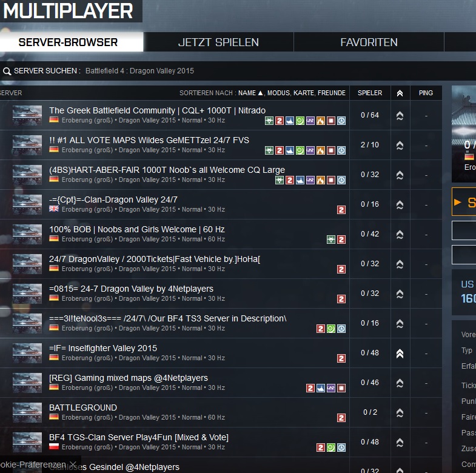Click purple dragon icon on HART-ABER-FAIR row
Viewport: 476px width, 473px height.
pos(310,180)
